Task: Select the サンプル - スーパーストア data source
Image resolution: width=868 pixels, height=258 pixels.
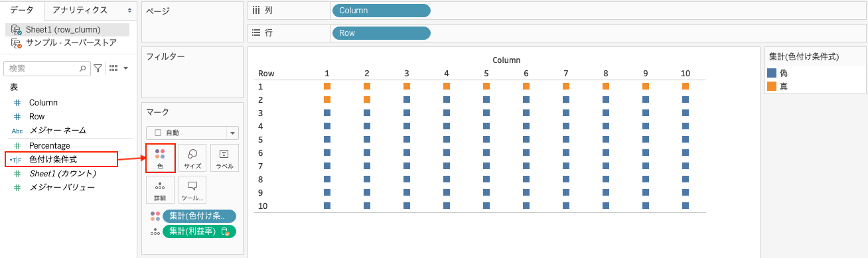Action: click(66, 42)
